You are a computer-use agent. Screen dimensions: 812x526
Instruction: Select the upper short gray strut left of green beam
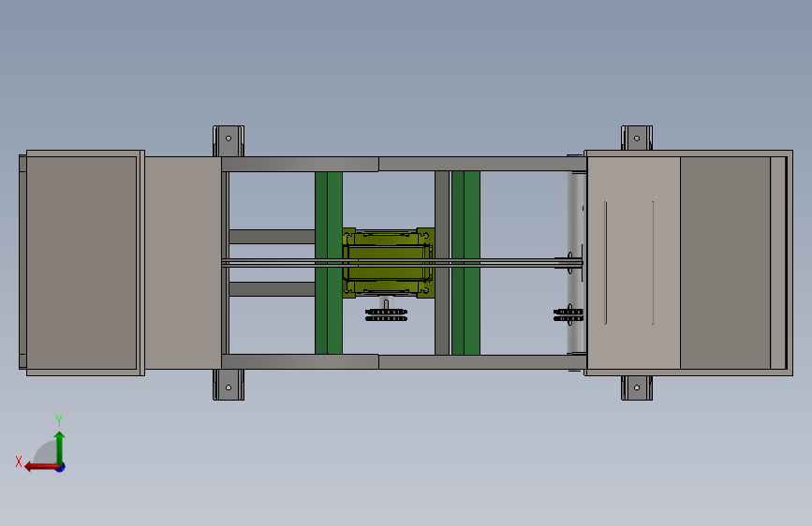tap(272, 237)
